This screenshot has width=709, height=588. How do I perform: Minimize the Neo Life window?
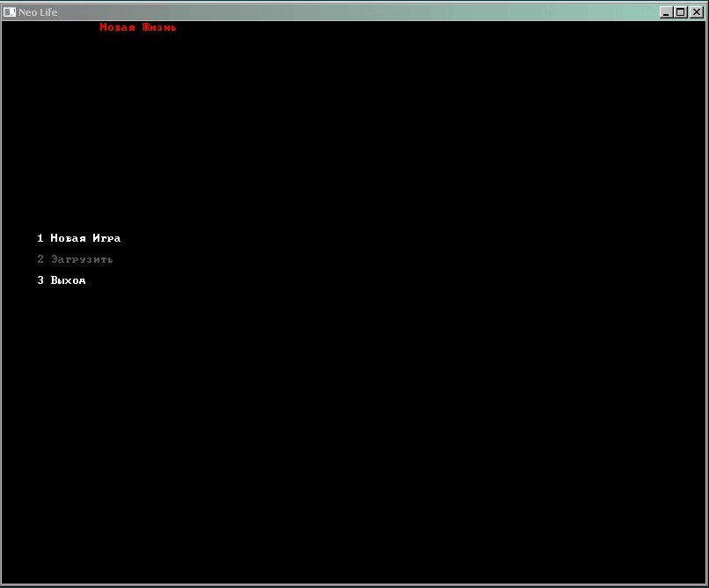[666, 12]
